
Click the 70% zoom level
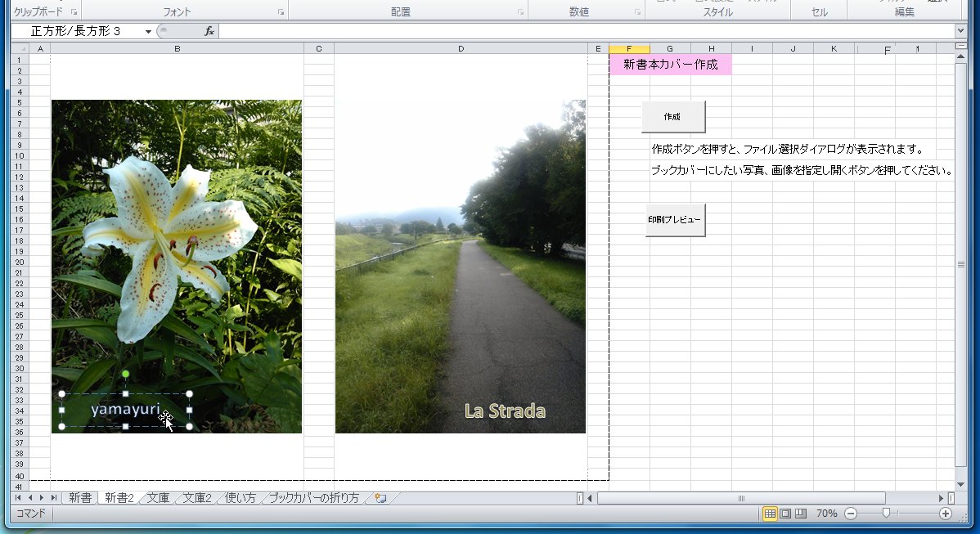(826, 514)
